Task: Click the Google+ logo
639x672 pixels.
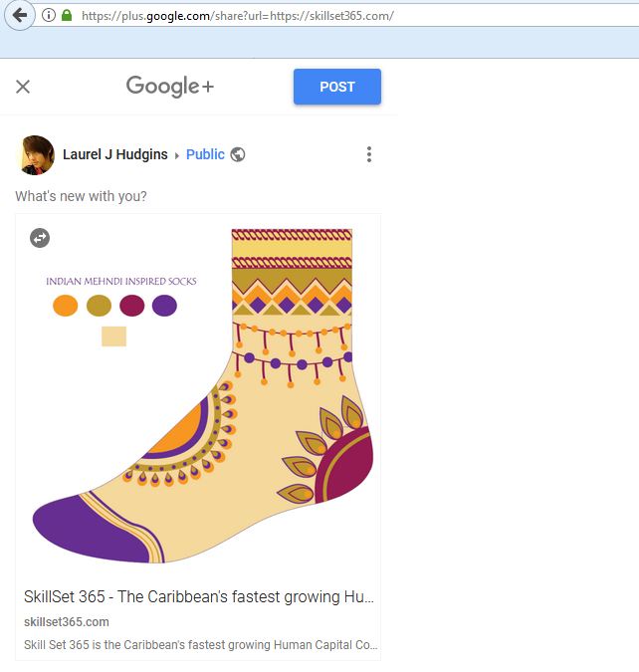Action: [169, 87]
